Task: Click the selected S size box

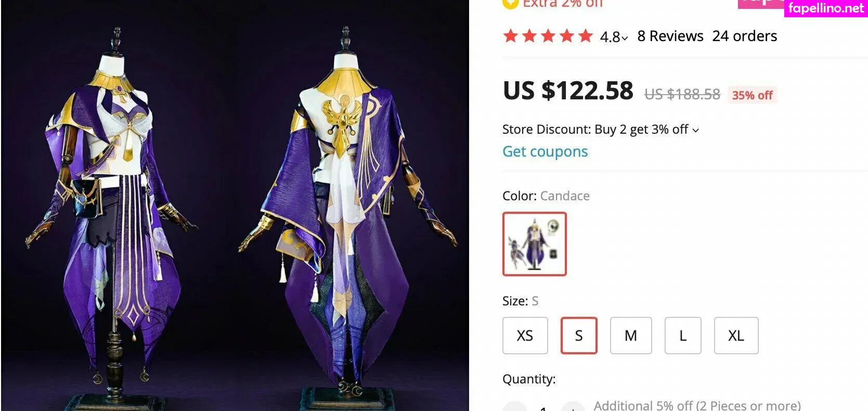Action: (x=579, y=336)
